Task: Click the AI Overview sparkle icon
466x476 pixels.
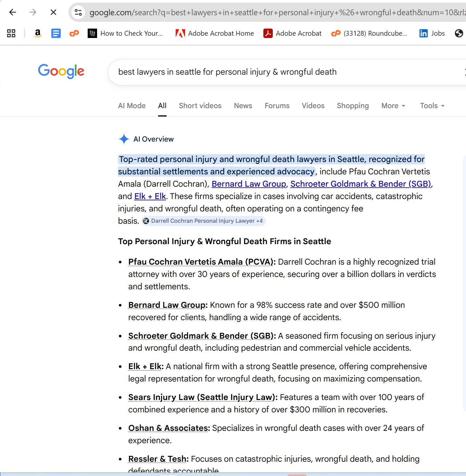Action: tap(124, 139)
